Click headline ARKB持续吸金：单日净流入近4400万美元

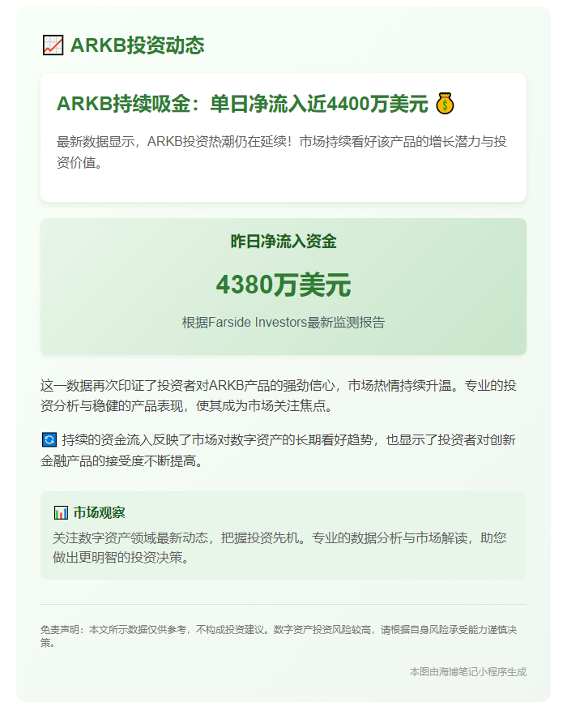(242, 104)
